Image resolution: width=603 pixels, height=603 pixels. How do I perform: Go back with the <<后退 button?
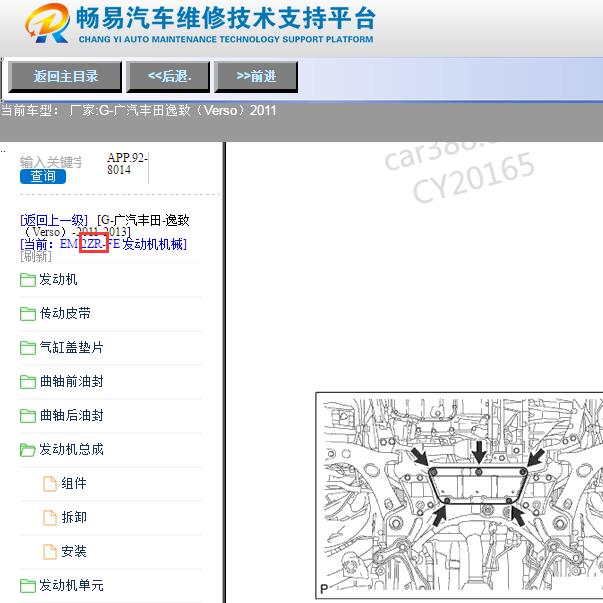click(168, 77)
